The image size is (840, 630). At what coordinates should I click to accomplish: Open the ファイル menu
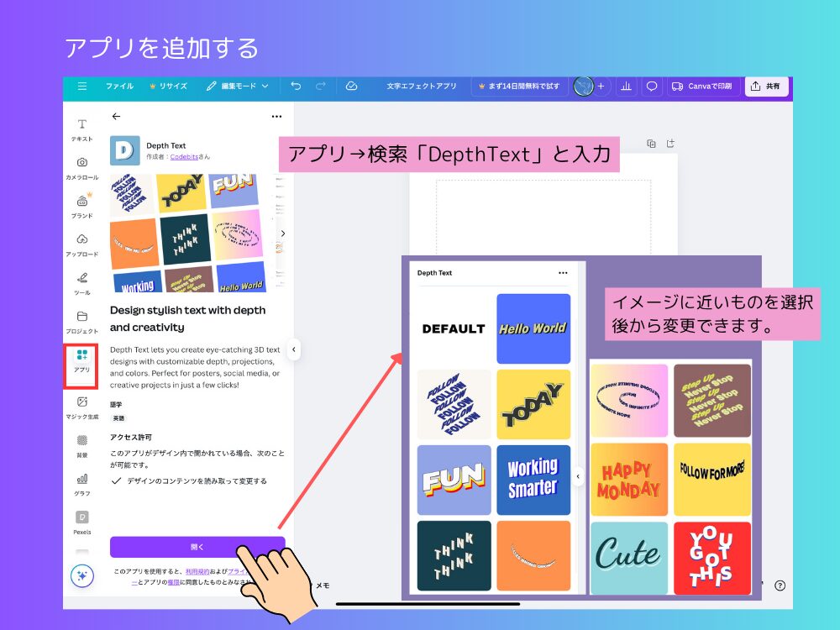pyautogui.click(x=119, y=87)
